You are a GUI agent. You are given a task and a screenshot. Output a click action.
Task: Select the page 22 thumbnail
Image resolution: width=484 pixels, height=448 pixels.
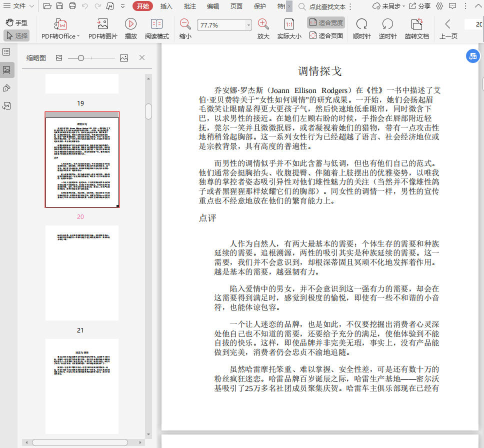[x=82, y=386]
